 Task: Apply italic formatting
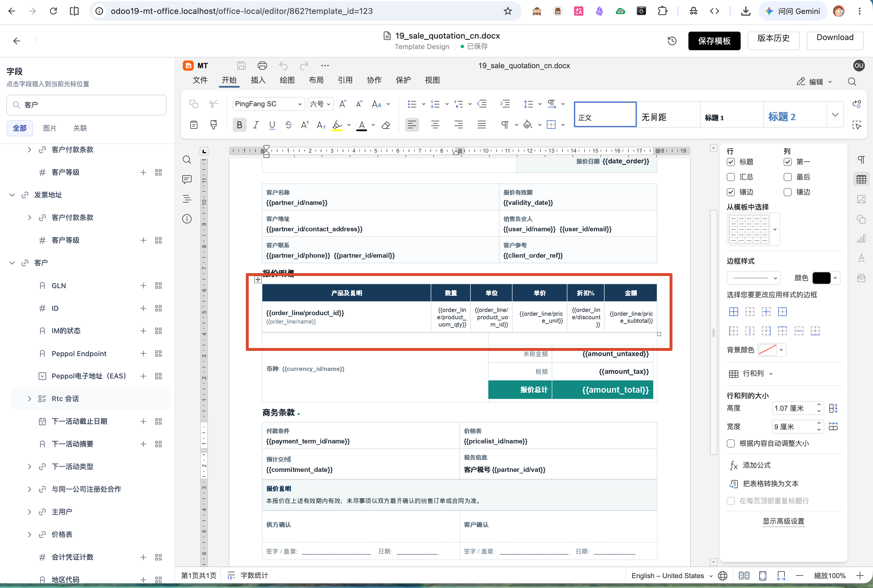(256, 125)
